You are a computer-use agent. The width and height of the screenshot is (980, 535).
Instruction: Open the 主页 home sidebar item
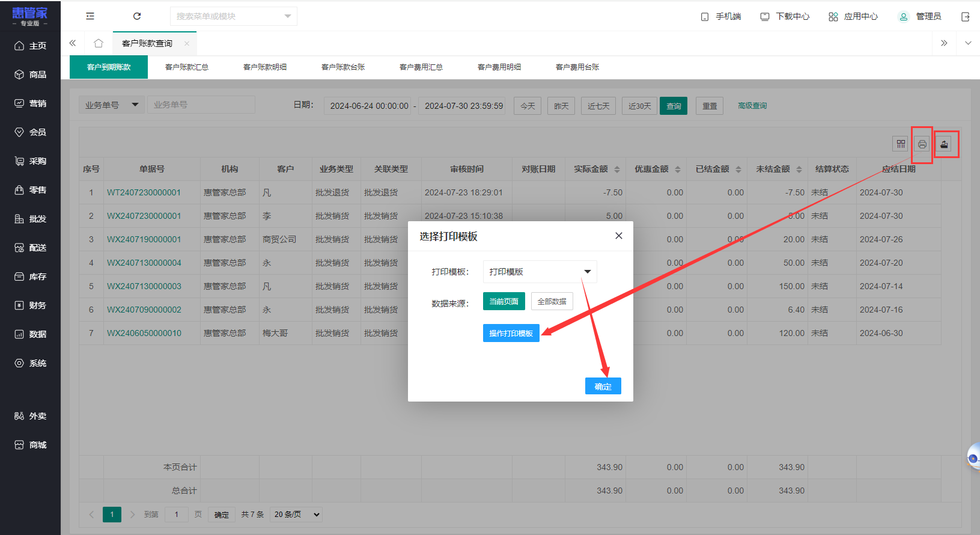coord(30,46)
